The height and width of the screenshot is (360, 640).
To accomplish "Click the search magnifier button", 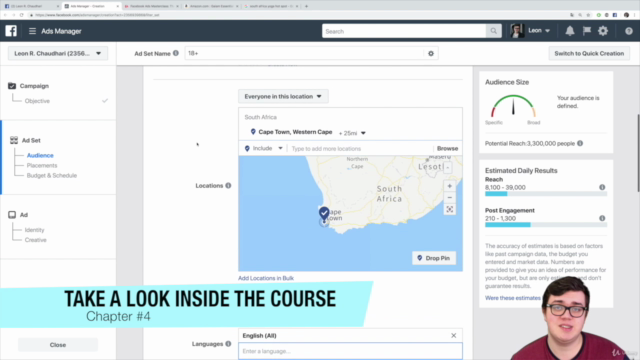I will (493, 31).
